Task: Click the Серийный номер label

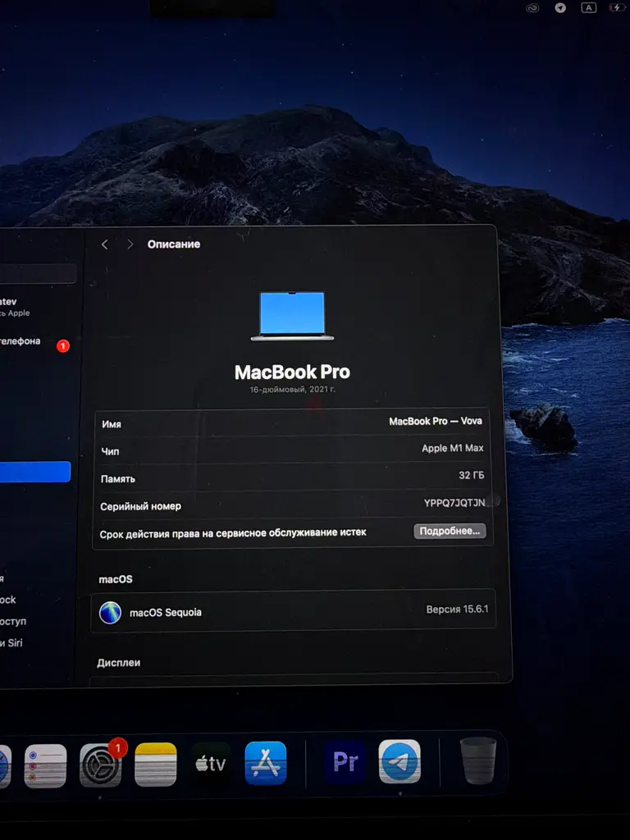Action: pos(140,506)
